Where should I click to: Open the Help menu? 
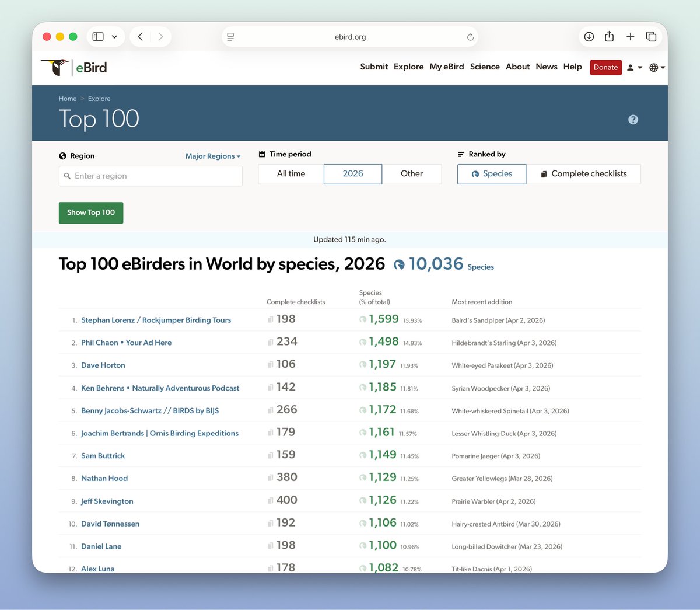pos(572,67)
